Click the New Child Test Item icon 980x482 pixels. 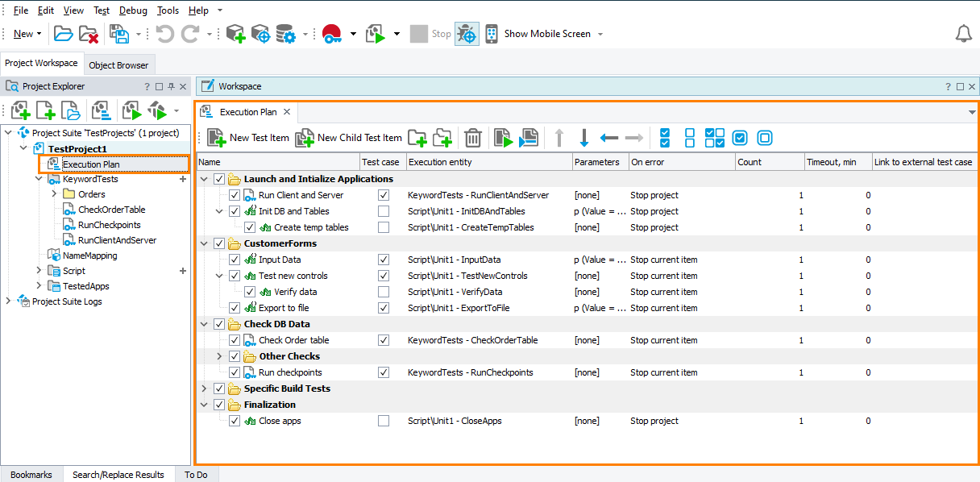coord(305,137)
